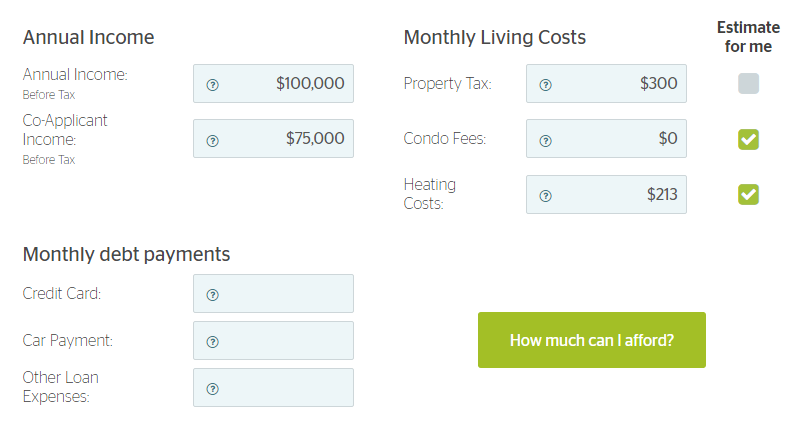Open the Car Payment help icon

pos(212,342)
